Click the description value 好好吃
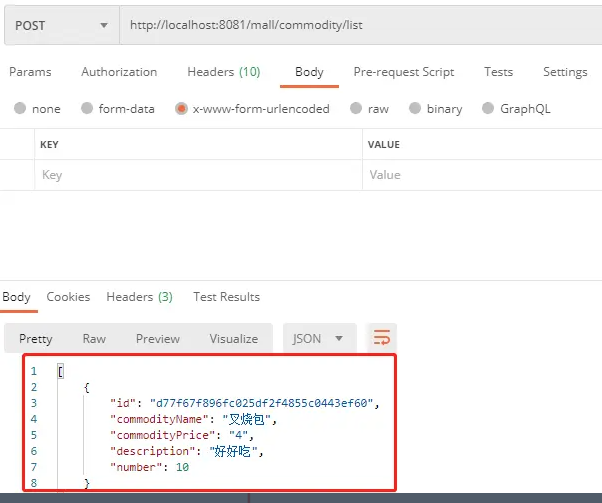Viewport: 602px width, 503px height. [x=233, y=451]
